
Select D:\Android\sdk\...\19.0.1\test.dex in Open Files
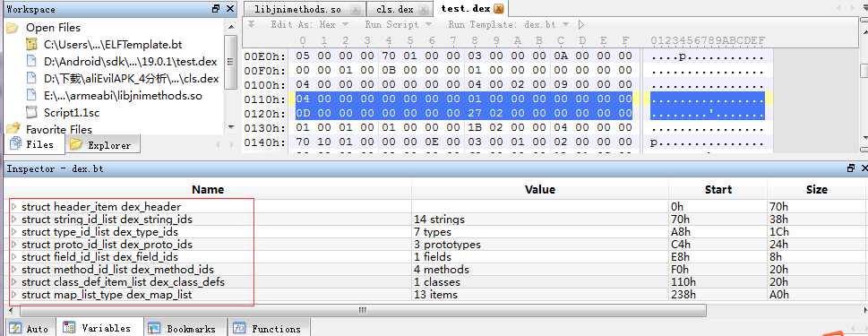130,62
